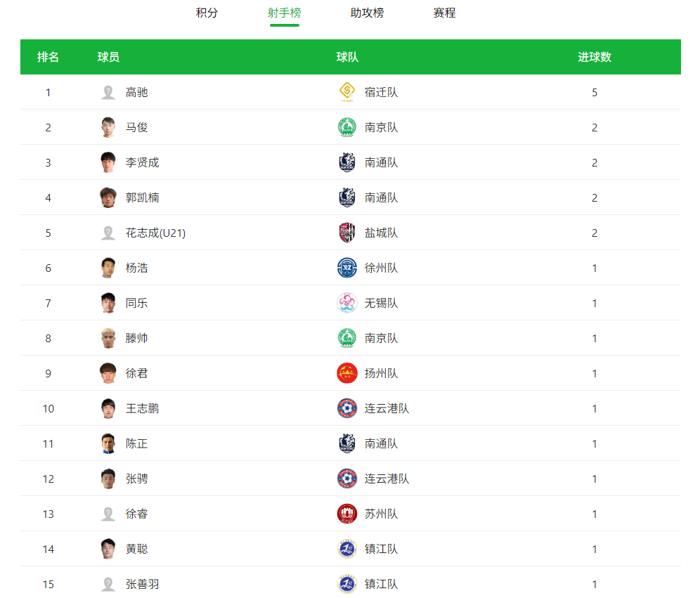Open the 助攻榜 tab

tap(367, 13)
